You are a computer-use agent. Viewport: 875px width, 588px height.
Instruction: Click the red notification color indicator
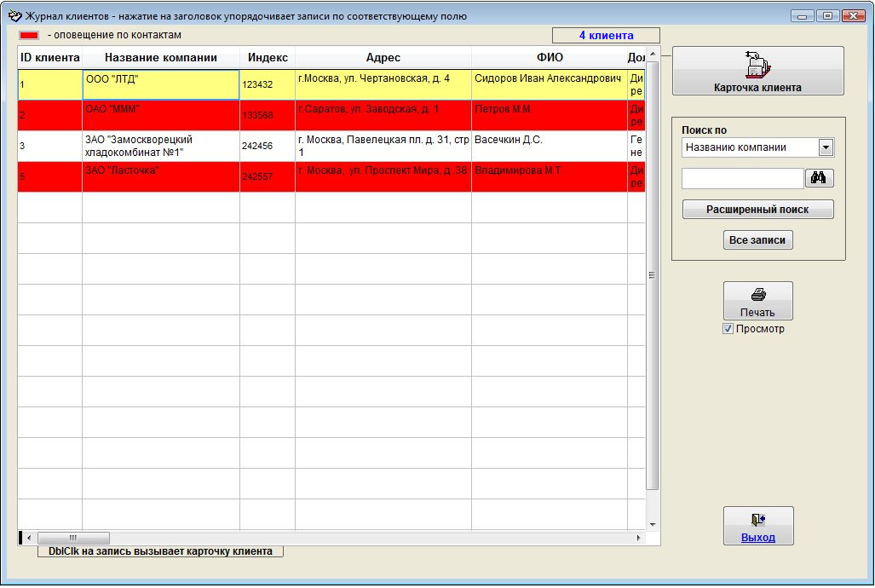tap(29, 36)
